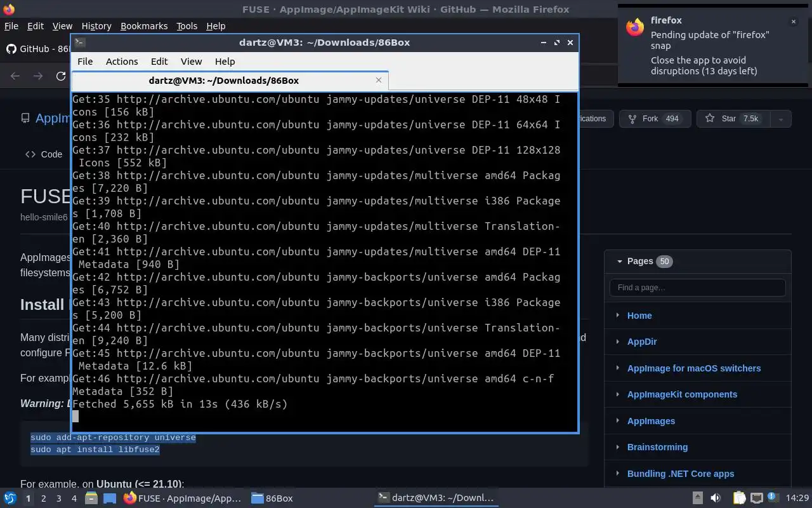The height and width of the screenshot is (508, 812).
Task: Open the terminal Edit menu
Action: [159, 62]
